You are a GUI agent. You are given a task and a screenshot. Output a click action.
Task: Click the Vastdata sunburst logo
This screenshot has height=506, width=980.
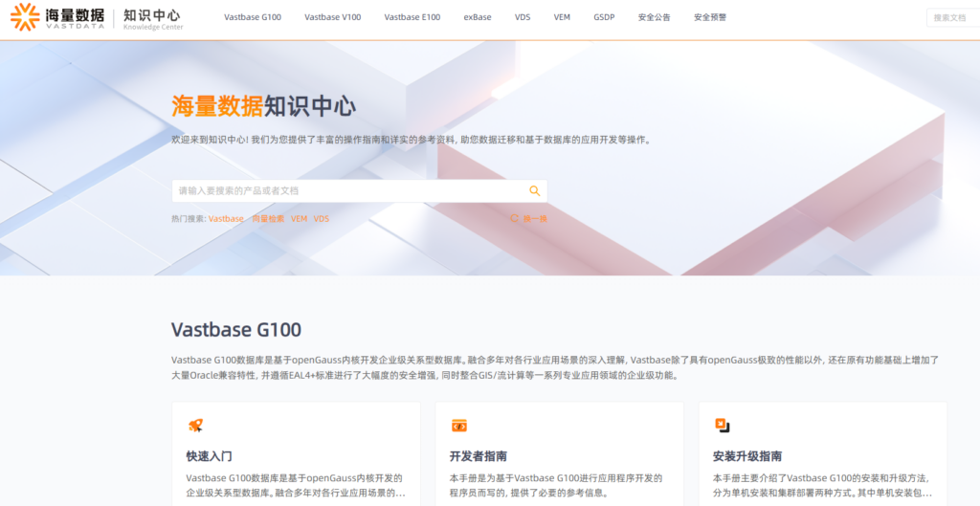[x=25, y=17]
